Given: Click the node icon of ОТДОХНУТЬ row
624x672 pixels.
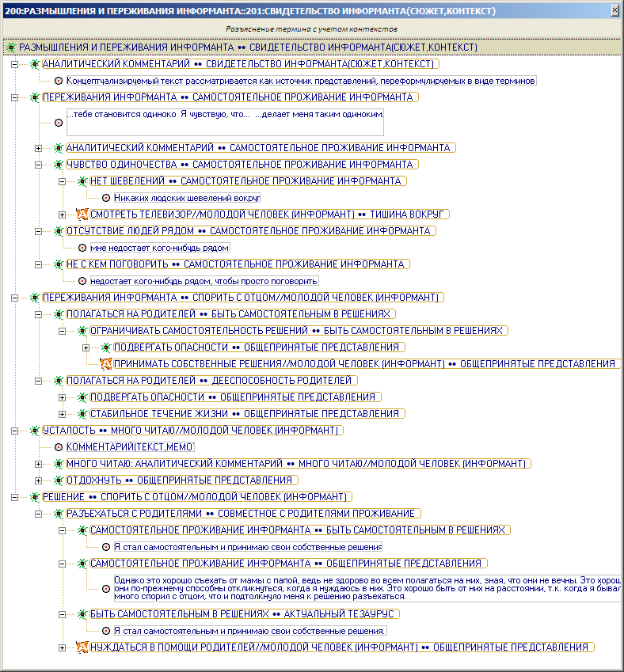Looking at the screenshot, I should (x=59, y=480).
